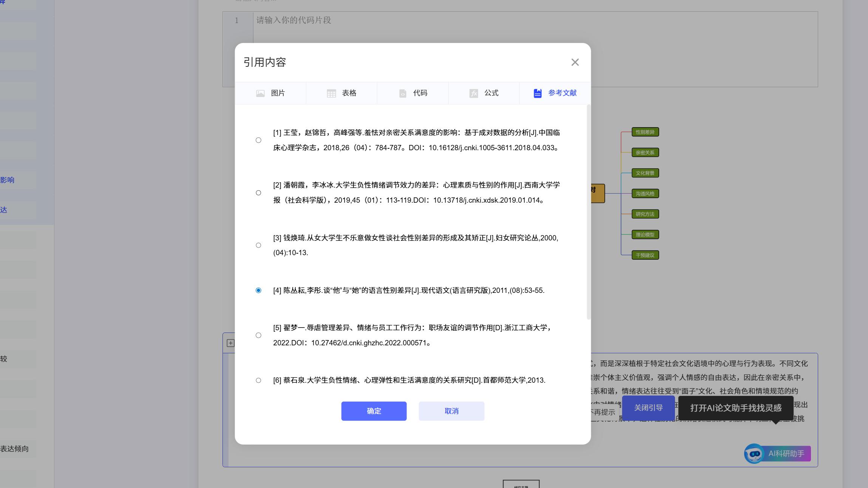
Task: Click 关闭引导 to close the guide
Action: pos(649,408)
